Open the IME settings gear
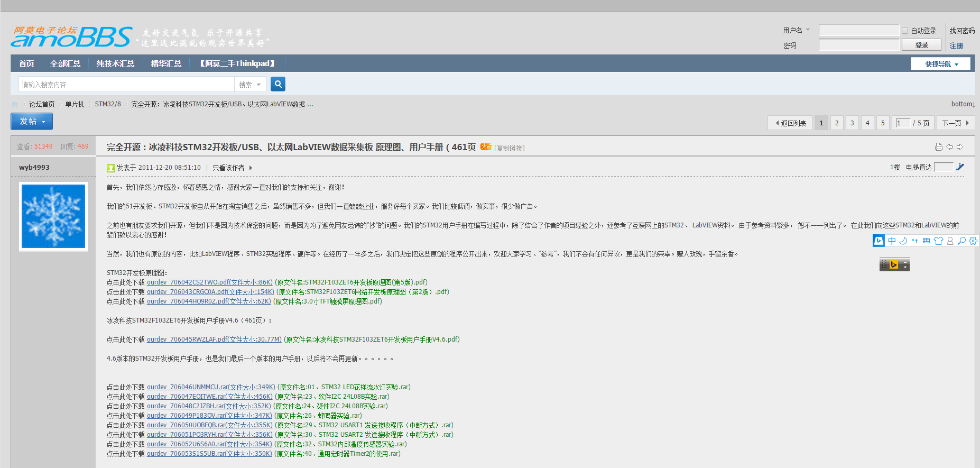The height and width of the screenshot is (468, 980). [973, 241]
